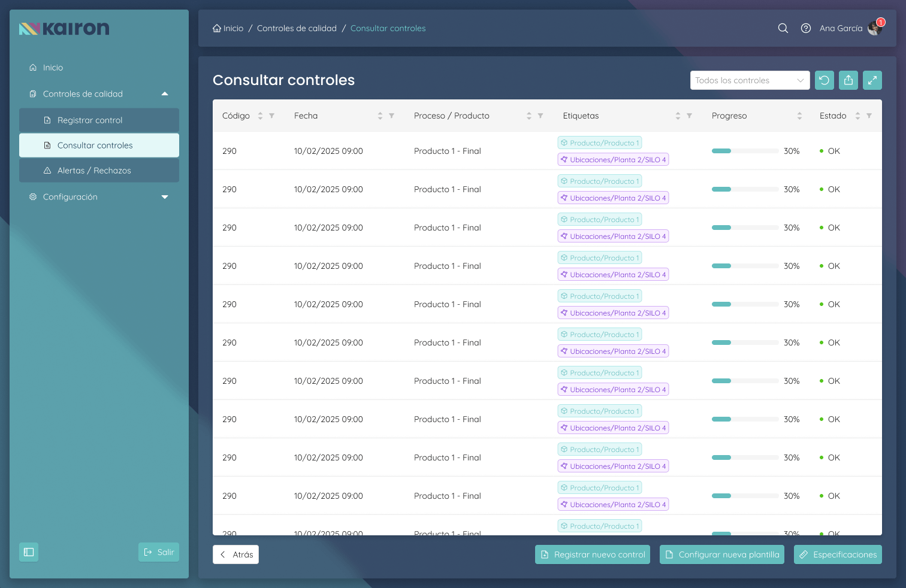Click the Inicio breadcrumb link
Viewport: 906px width, 588px height.
pyautogui.click(x=228, y=28)
